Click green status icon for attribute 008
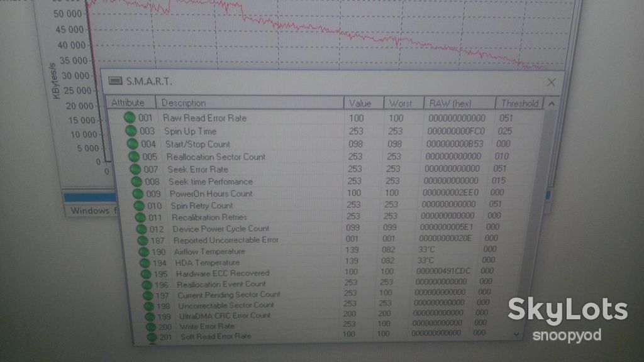 point(136,182)
